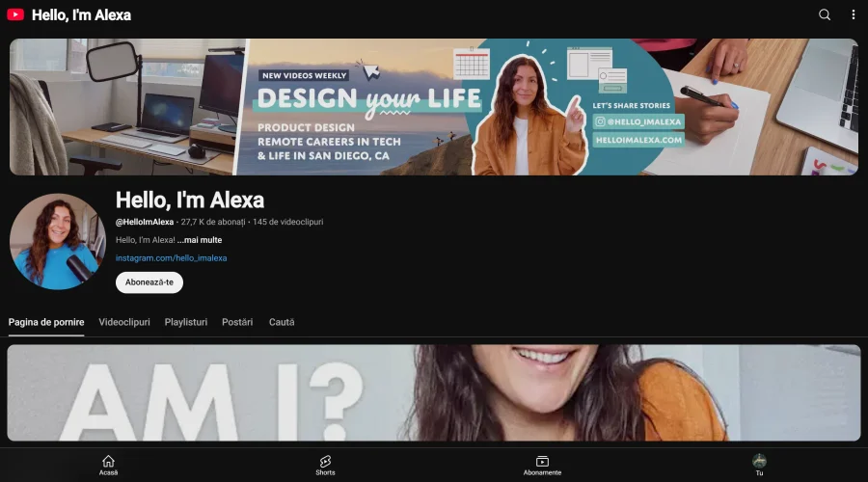Open search with the magnifier icon
The height and width of the screenshot is (482, 868).
click(825, 14)
